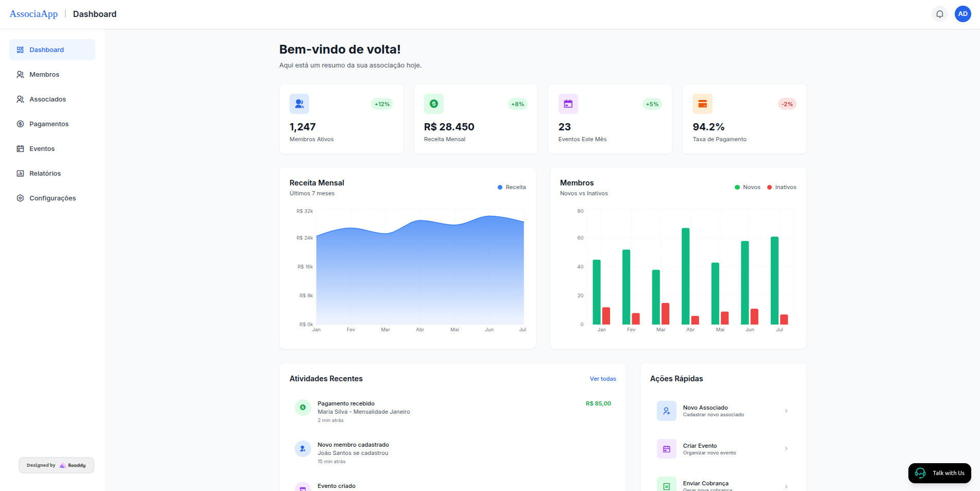Open the Relatórios chart icon
The height and width of the screenshot is (491, 980).
(x=20, y=173)
